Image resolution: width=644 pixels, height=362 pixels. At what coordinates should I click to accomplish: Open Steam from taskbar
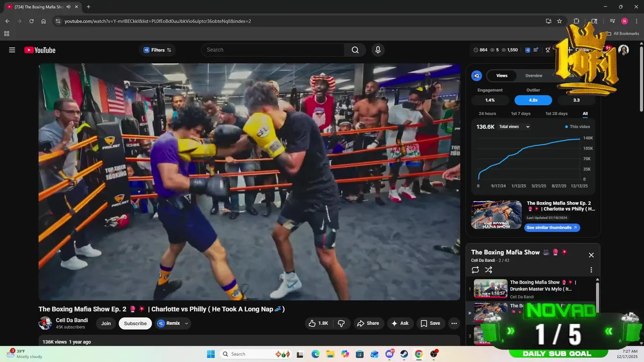coord(404,354)
